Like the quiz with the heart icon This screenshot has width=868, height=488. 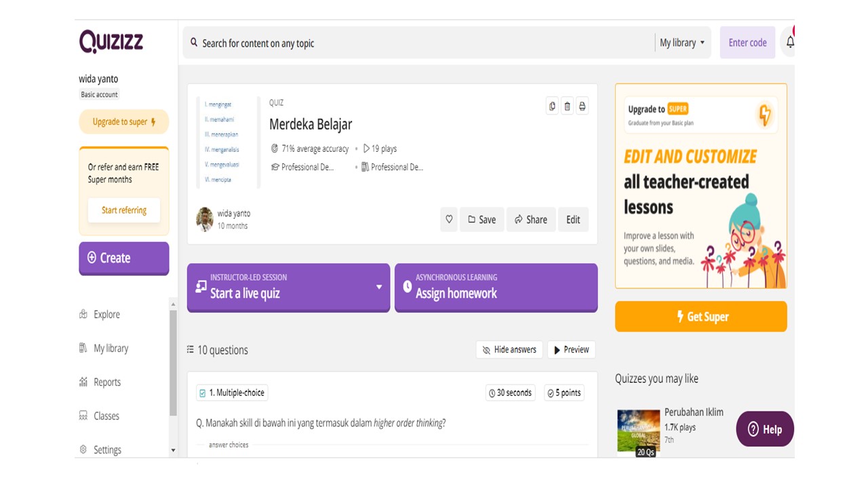(x=449, y=220)
